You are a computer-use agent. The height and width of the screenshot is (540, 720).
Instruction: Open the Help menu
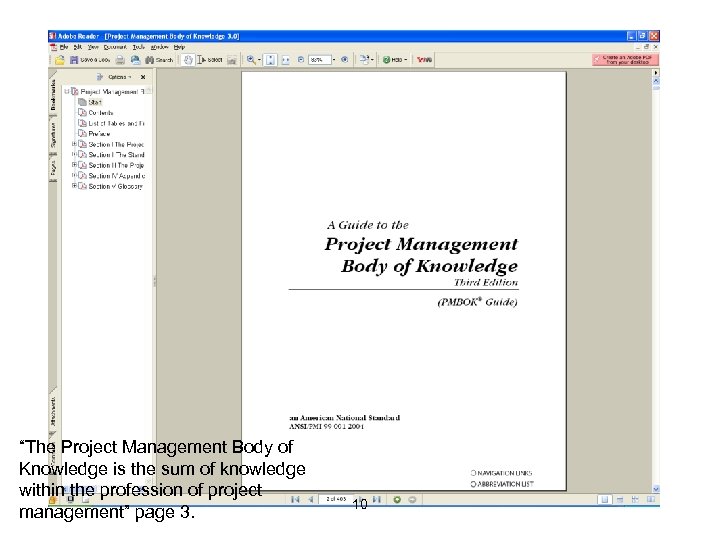pyautogui.click(x=179, y=47)
